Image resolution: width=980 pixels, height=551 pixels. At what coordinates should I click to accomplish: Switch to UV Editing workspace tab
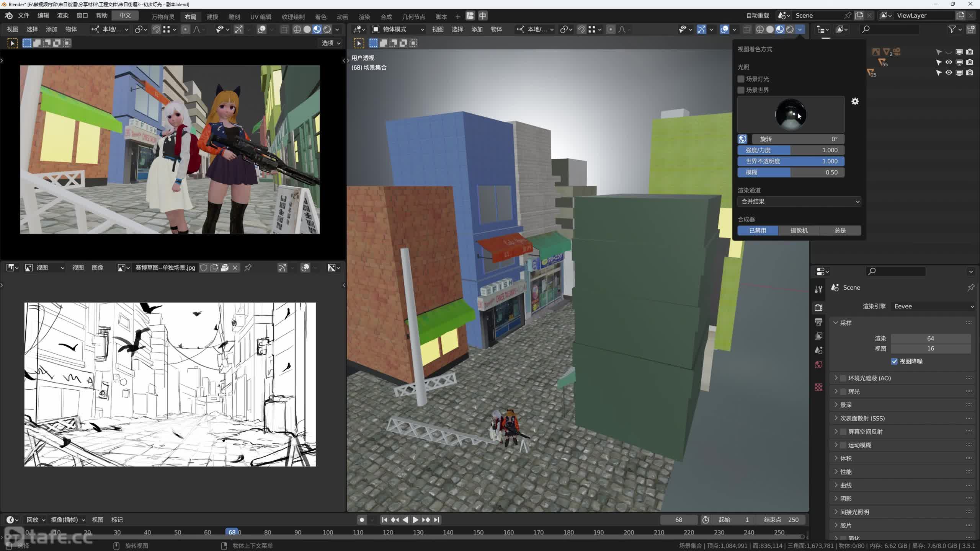pyautogui.click(x=261, y=16)
